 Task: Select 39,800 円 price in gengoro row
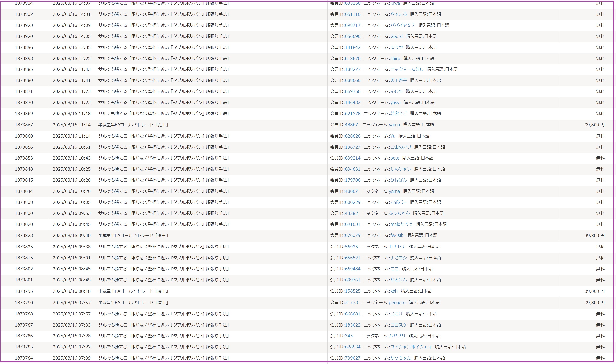tap(595, 303)
